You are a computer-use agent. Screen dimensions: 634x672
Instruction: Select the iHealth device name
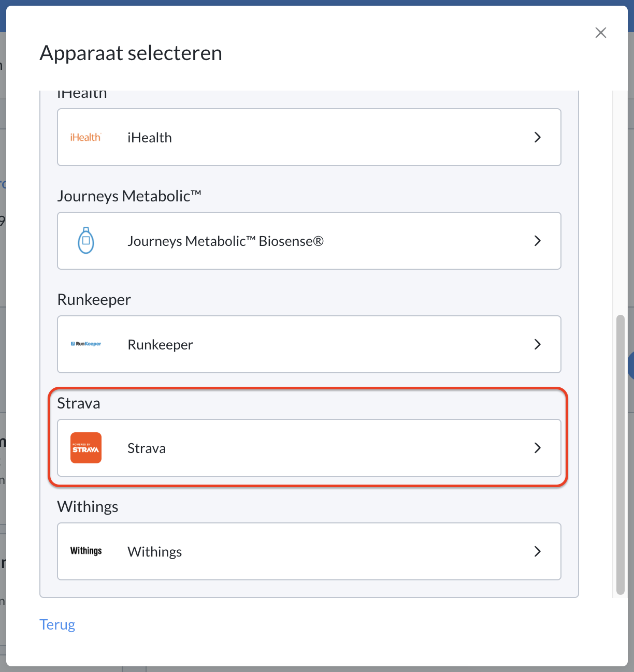[x=150, y=137]
